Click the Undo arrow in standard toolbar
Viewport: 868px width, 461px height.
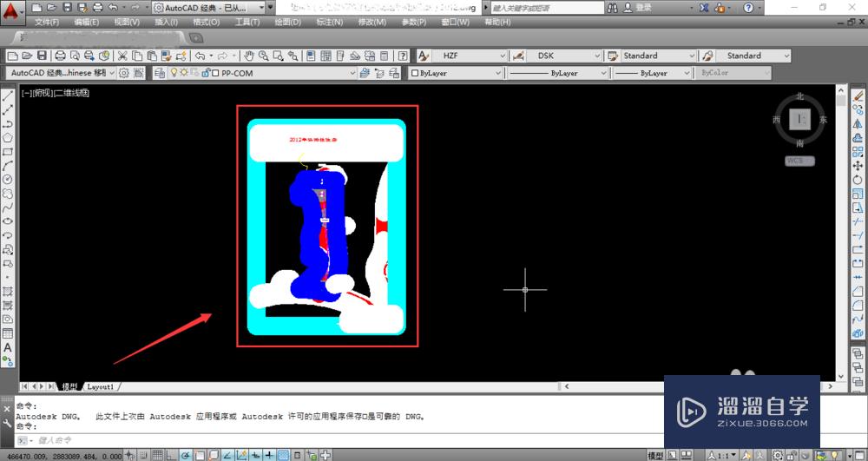tap(201, 56)
